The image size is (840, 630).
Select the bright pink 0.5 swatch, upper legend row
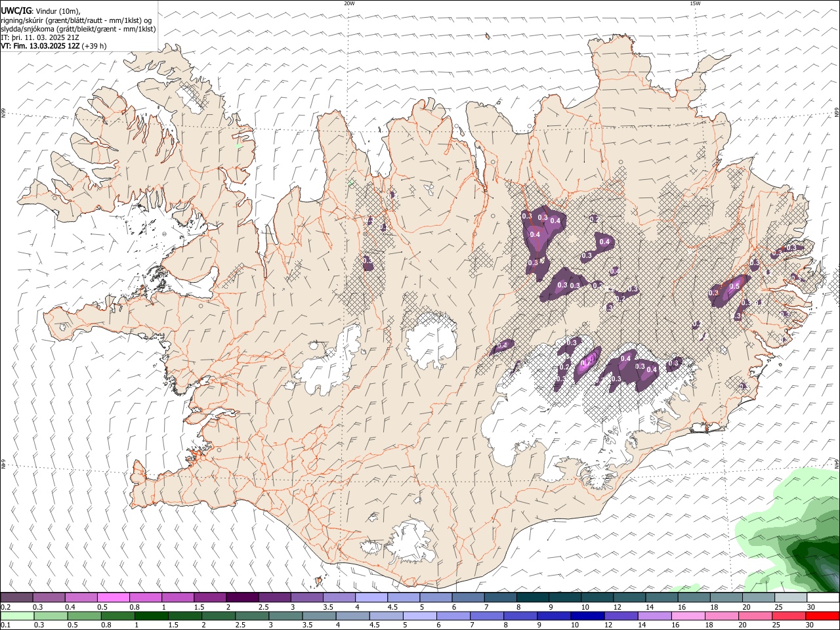click(113, 597)
